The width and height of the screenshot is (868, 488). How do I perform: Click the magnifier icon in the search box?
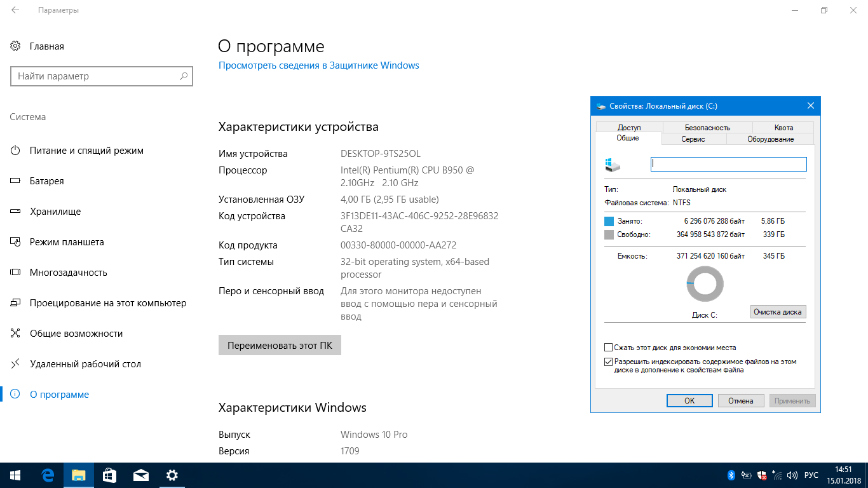point(184,76)
